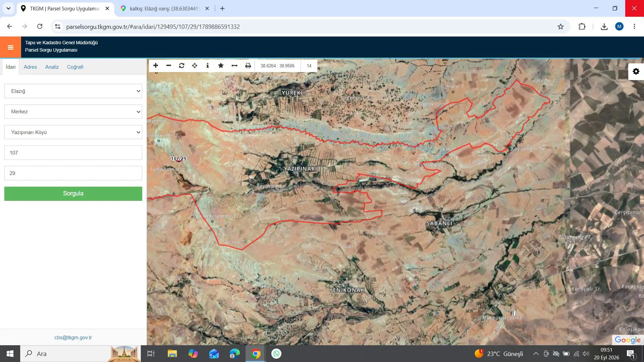Image resolution: width=644 pixels, height=362 pixels.
Task: Click the coordinates 38.6264 : 38.9506 readout
Action: [x=277, y=66]
